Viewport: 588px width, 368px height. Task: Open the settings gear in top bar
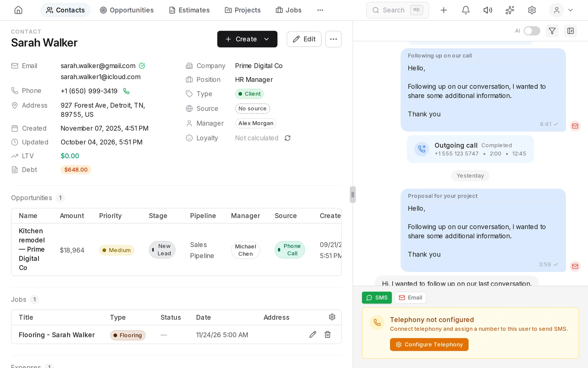coord(532,10)
